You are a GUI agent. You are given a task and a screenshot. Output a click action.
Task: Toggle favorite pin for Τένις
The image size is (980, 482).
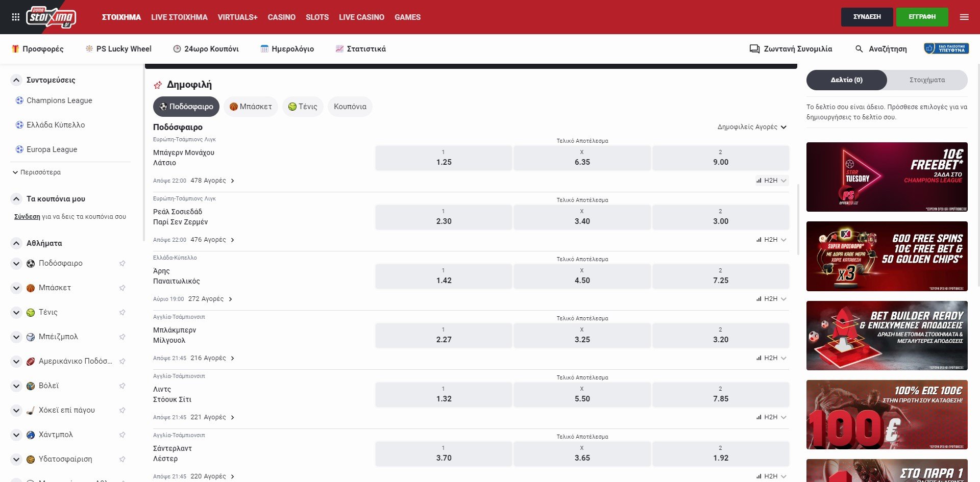pyautogui.click(x=122, y=313)
